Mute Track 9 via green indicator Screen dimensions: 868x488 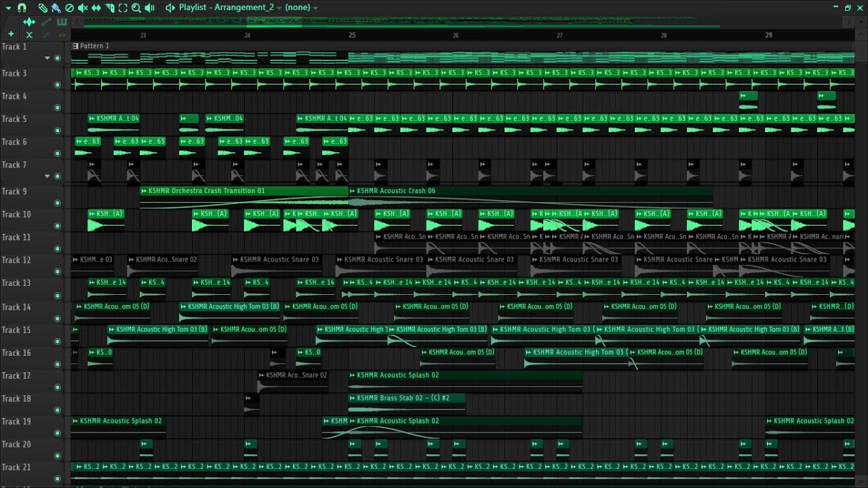(57, 203)
